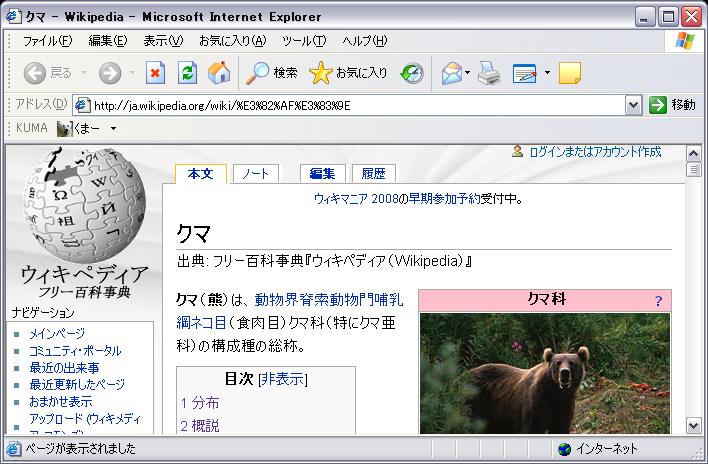Click the Back arrow toolbar icon

pos(35,73)
